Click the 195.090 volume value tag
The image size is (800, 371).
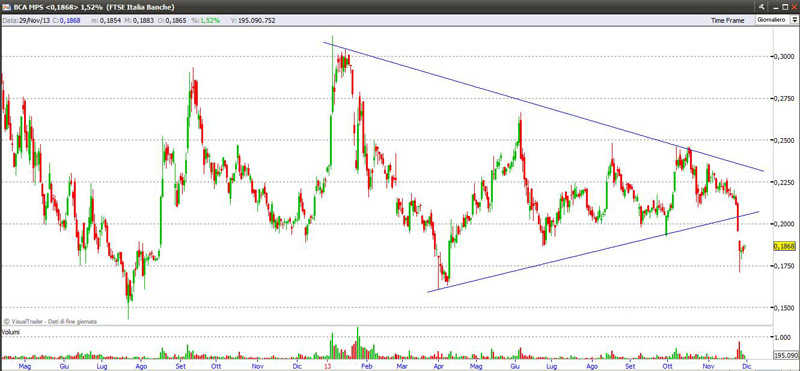tap(785, 355)
